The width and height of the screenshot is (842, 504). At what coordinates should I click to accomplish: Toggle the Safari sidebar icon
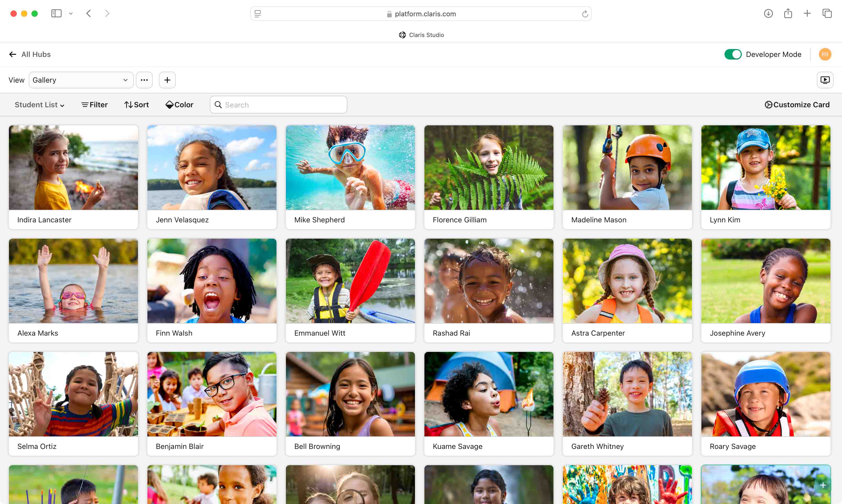coord(56,14)
